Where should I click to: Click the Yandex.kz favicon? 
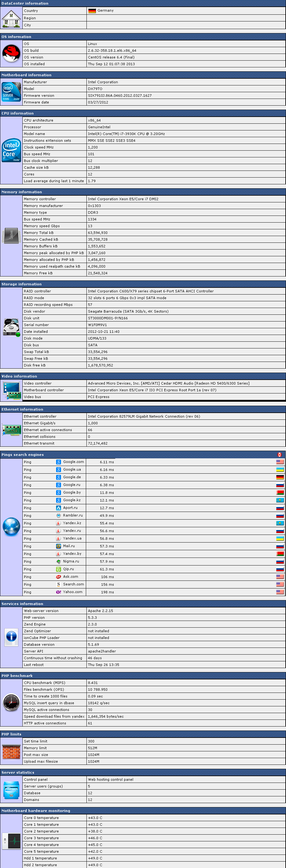point(58,523)
